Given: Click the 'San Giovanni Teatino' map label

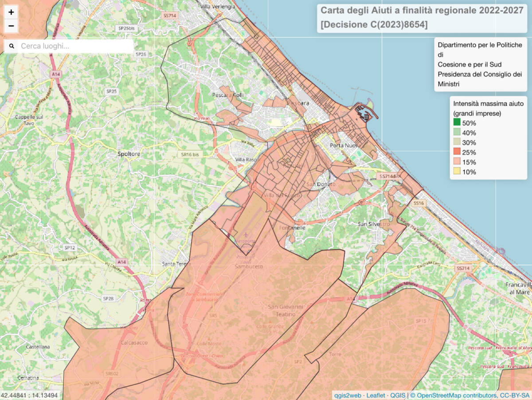Looking at the screenshot, I should point(286,310).
